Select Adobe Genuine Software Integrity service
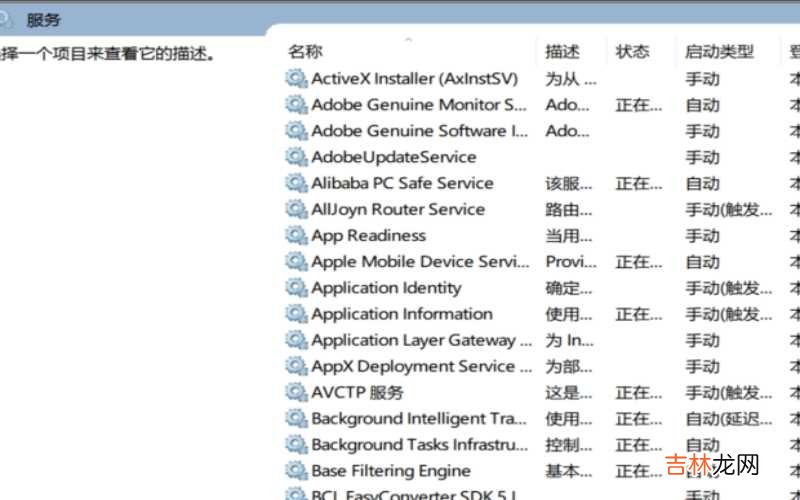The height and width of the screenshot is (500, 800). pyautogui.click(x=419, y=131)
